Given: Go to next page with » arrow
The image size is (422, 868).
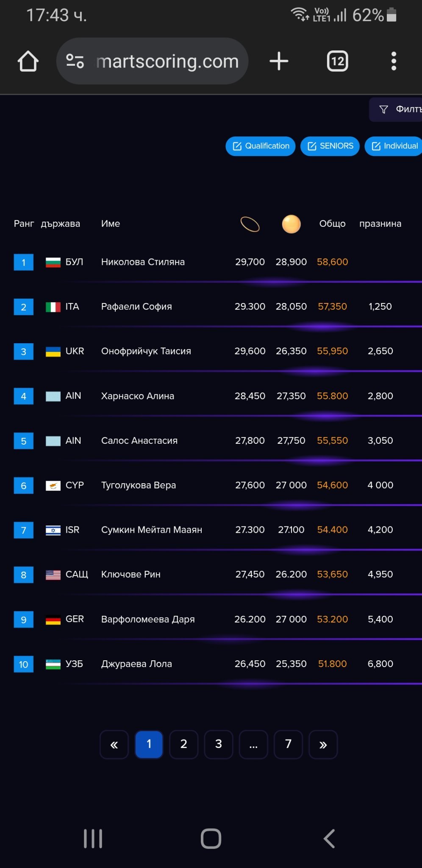Looking at the screenshot, I should [323, 744].
